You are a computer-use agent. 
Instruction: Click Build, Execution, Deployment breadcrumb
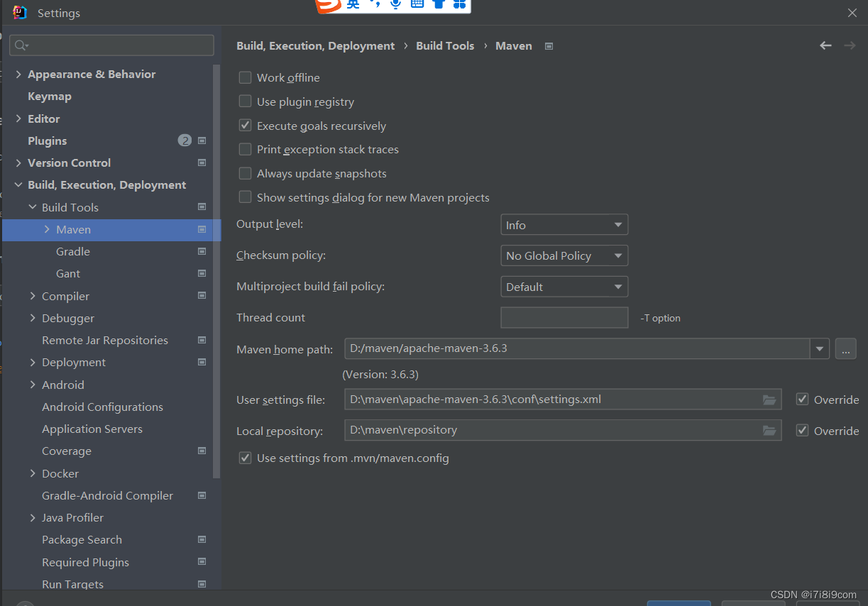tap(315, 45)
